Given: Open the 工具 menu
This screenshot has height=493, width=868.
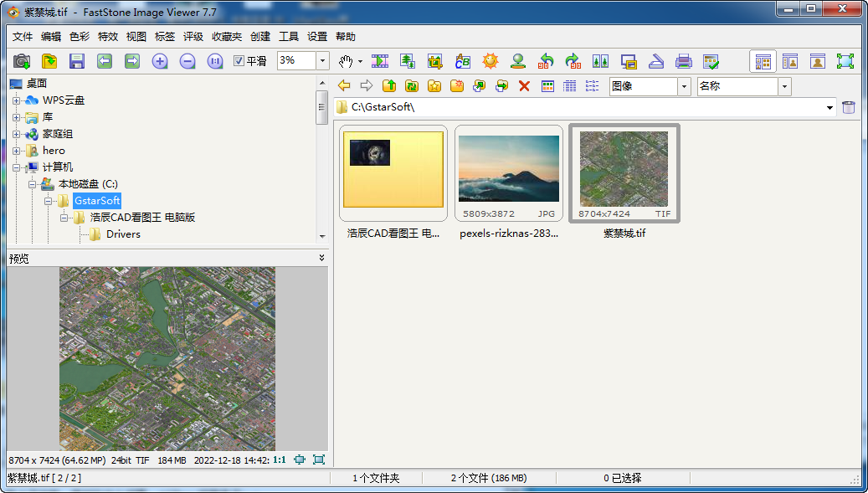Looking at the screenshot, I should click(x=289, y=37).
